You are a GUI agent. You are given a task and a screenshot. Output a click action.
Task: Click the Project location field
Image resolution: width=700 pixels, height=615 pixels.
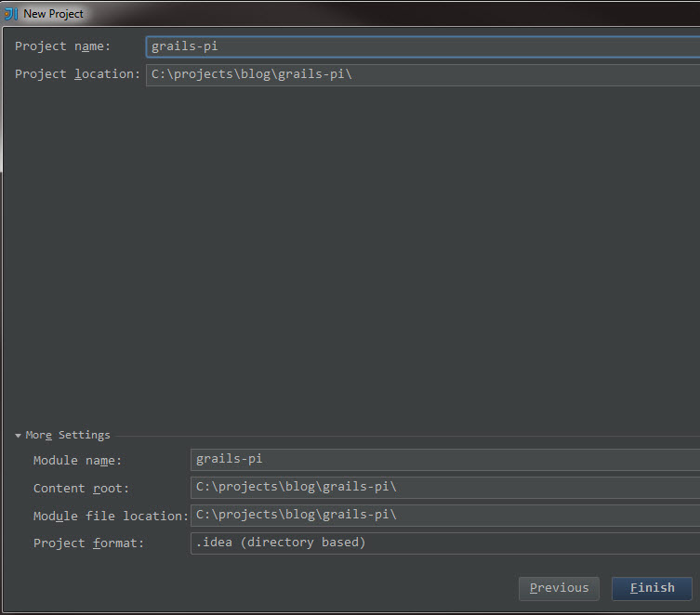pyautogui.click(x=423, y=75)
